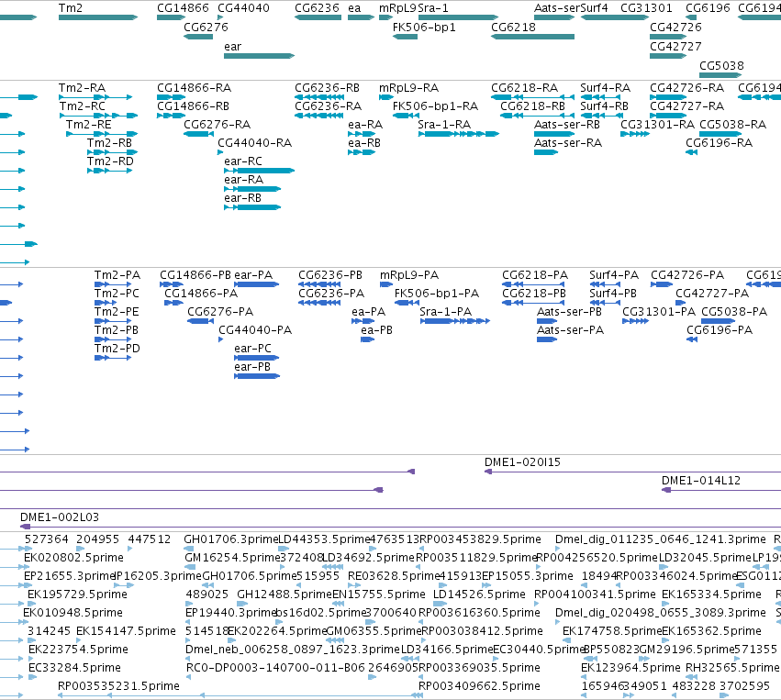Click the FK506-bp1-PA protein label

[437, 294]
